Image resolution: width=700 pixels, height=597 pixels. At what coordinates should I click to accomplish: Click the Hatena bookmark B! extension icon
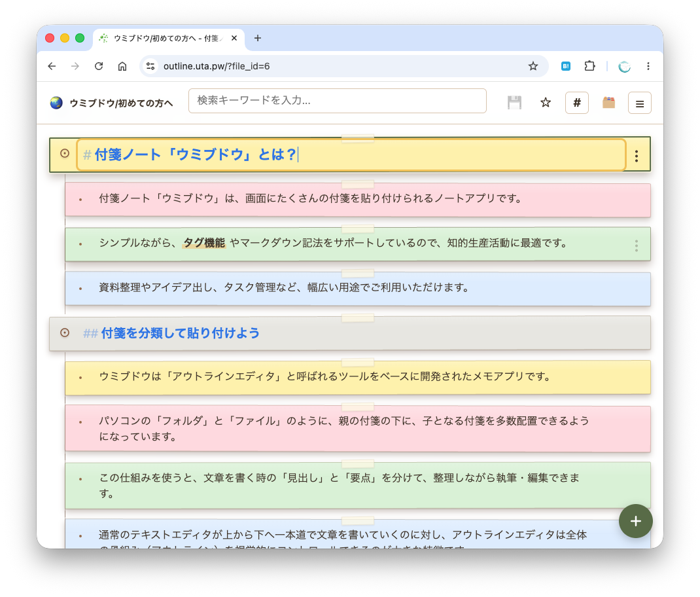pos(566,66)
